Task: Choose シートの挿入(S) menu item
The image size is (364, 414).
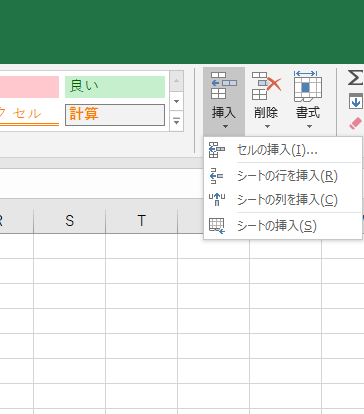Action: coord(283,226)
